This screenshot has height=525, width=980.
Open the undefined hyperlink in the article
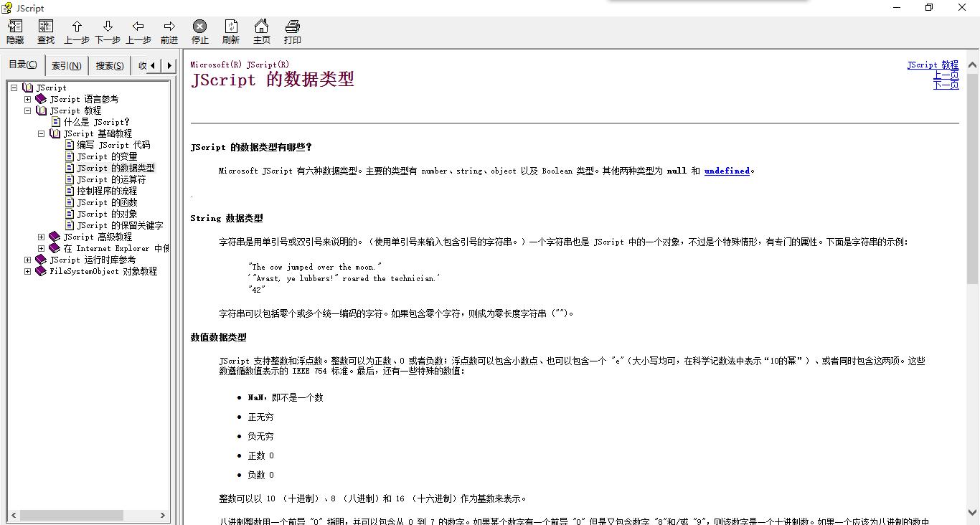tap(727, 171)
